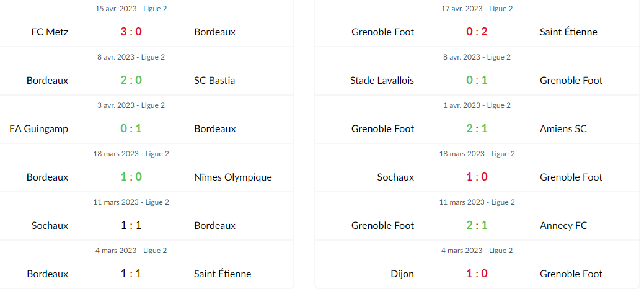Screen dimensions: 644x299
Task: Click the Dijon vs Grenoble Foot 1:0 score
Action: click(477, 274)
